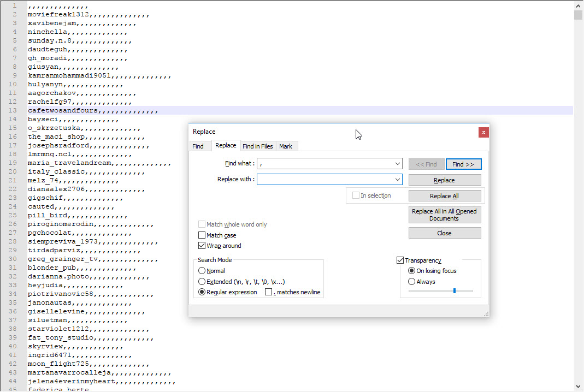Click the editor scrollbar up arrow
The image size is (584, 392).
pos(579,5)
